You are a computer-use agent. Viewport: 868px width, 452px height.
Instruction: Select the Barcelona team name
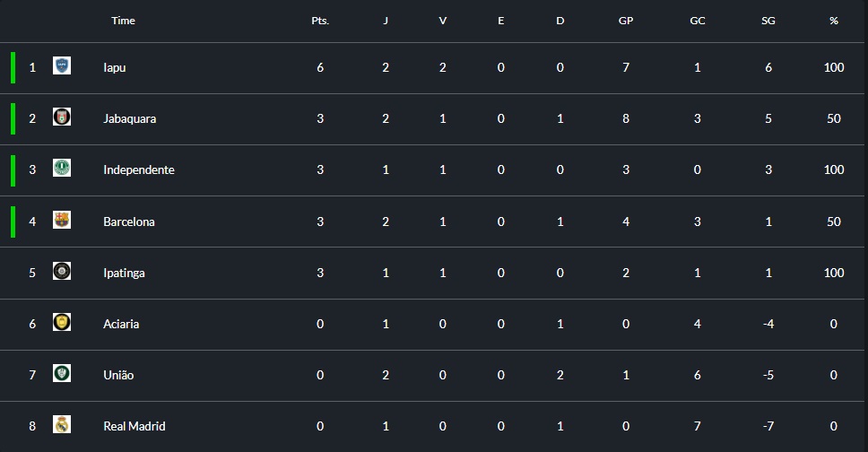coord(129,222)
